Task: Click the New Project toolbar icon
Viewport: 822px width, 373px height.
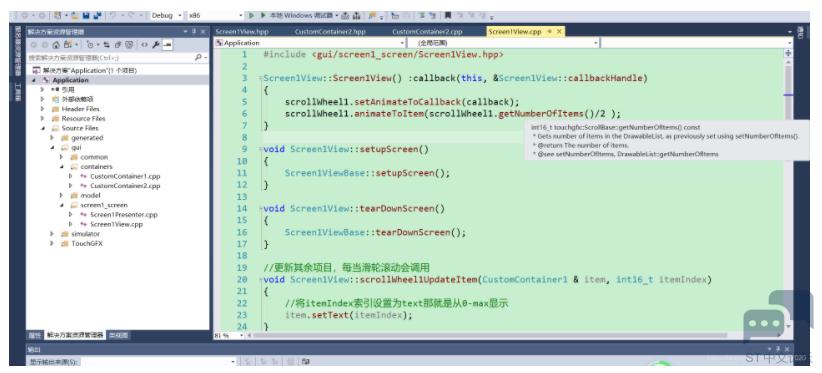Action: coord(58,16)
